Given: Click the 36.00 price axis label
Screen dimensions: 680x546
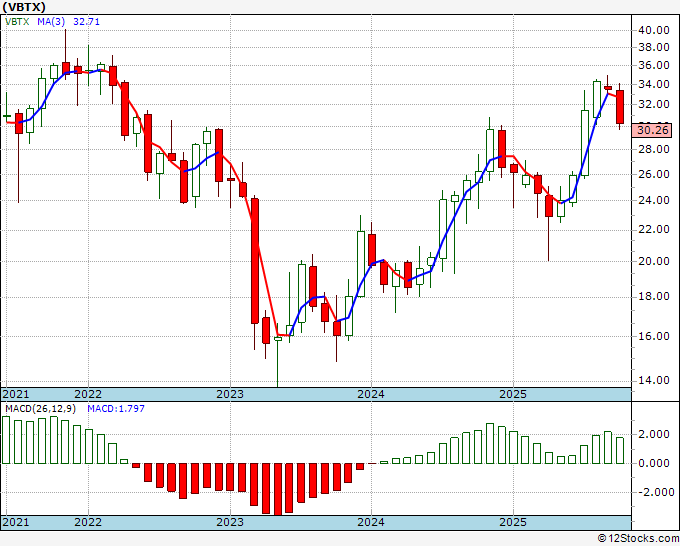Looking at the screenshot, I should 654,65.
